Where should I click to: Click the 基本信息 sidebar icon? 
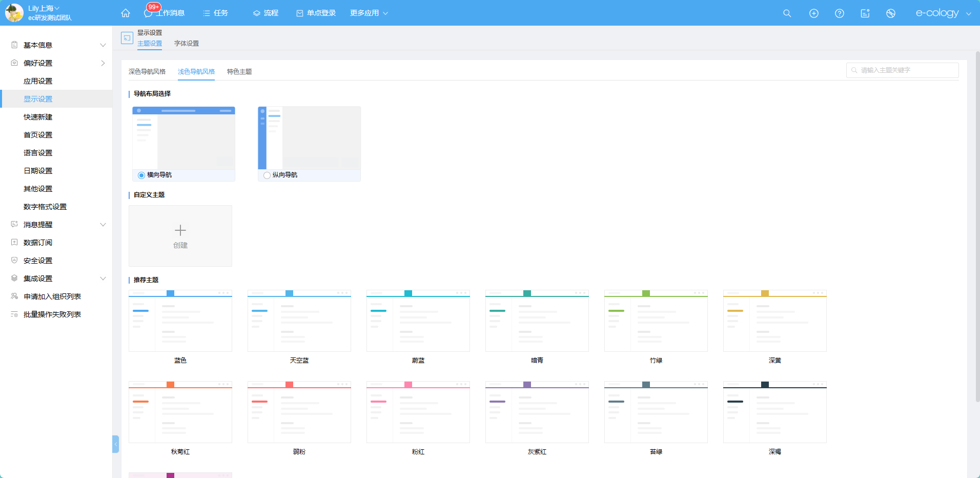pyautogui.click(x=14, y=45)
